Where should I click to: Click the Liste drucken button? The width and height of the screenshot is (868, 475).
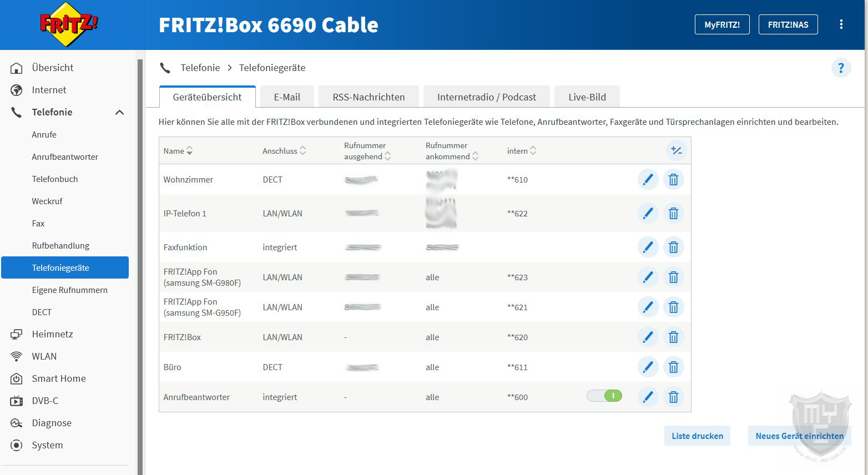(x=697, y=436)
